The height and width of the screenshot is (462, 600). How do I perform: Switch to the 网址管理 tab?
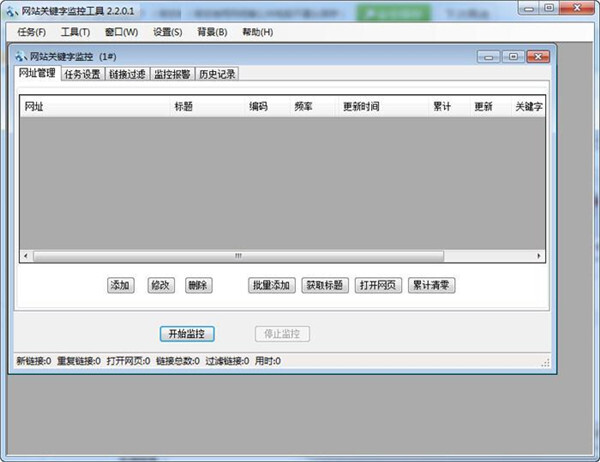tap(37, 73)
